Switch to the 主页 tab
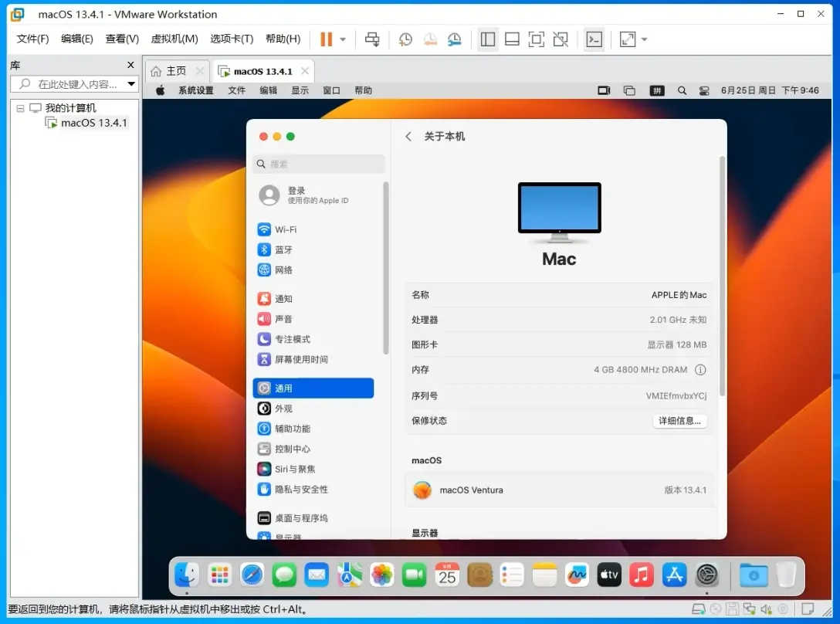Viewport: 840px width, 624px height. [176, 71]
